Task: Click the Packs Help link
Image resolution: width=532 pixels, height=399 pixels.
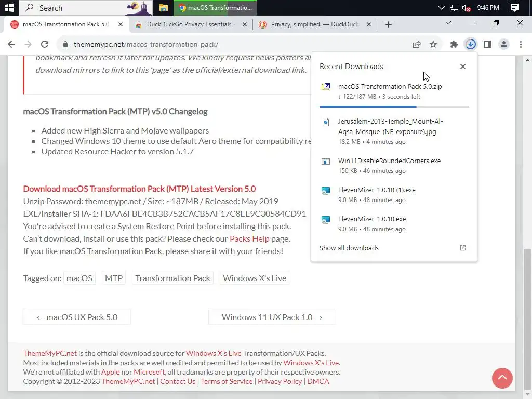Action: [x=249, y=238]
